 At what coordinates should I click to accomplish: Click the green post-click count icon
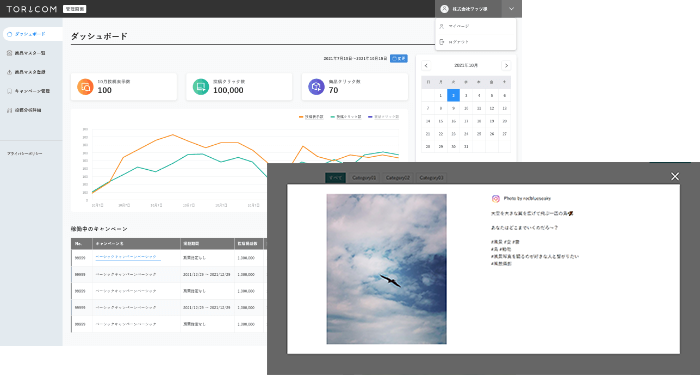[x=200, y=87]
